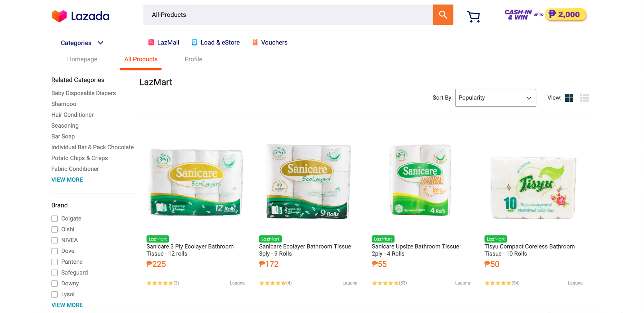The height and width of the screenshot is (313, 644).
Task: Open LazMall from top navigation
Action: pyautogui.click(x=164, y=42)
